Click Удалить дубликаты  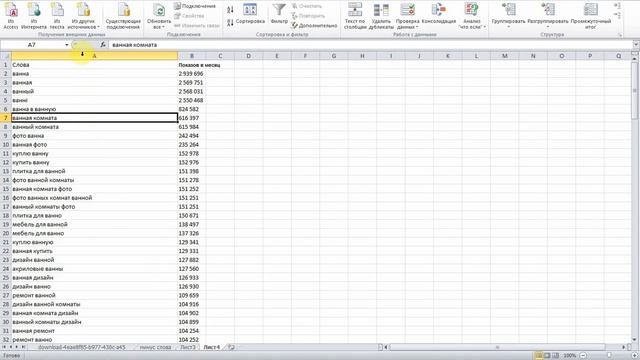pos(381,16)
